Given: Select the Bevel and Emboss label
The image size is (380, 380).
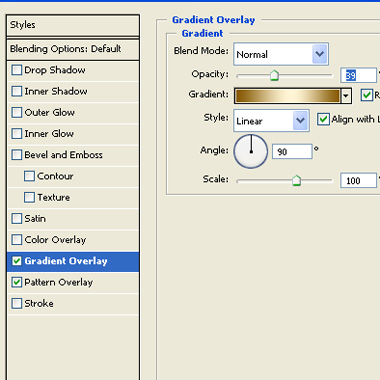Looking at the screenshot, I should [x=63, y=155].
